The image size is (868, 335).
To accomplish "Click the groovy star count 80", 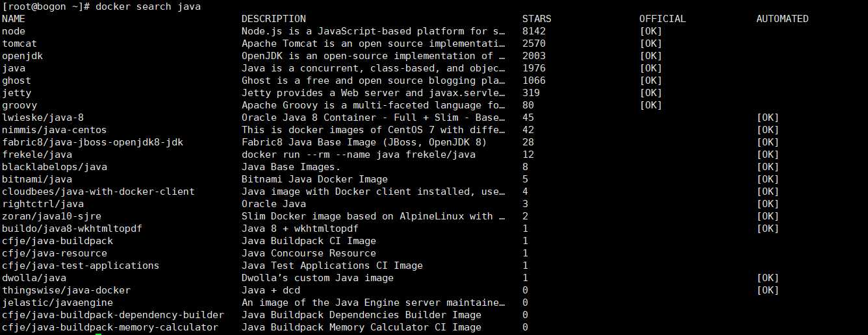I will (528, 105).
